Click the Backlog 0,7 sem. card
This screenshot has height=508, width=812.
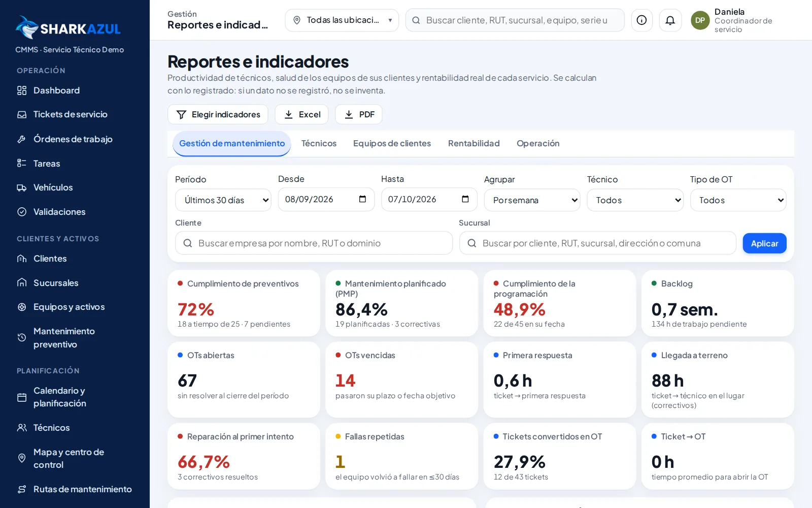pos(718,303)
